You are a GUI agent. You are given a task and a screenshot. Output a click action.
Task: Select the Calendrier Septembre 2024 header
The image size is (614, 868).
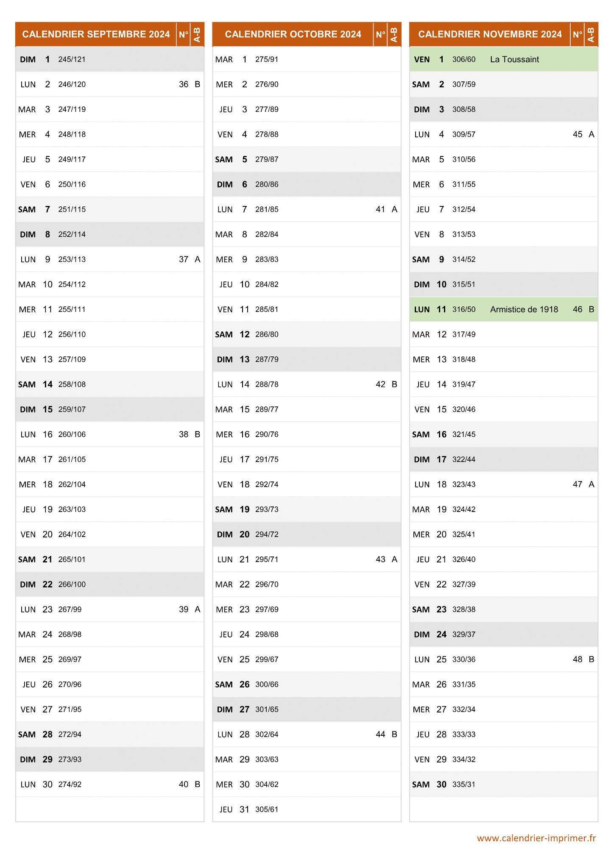coord(96,34)
